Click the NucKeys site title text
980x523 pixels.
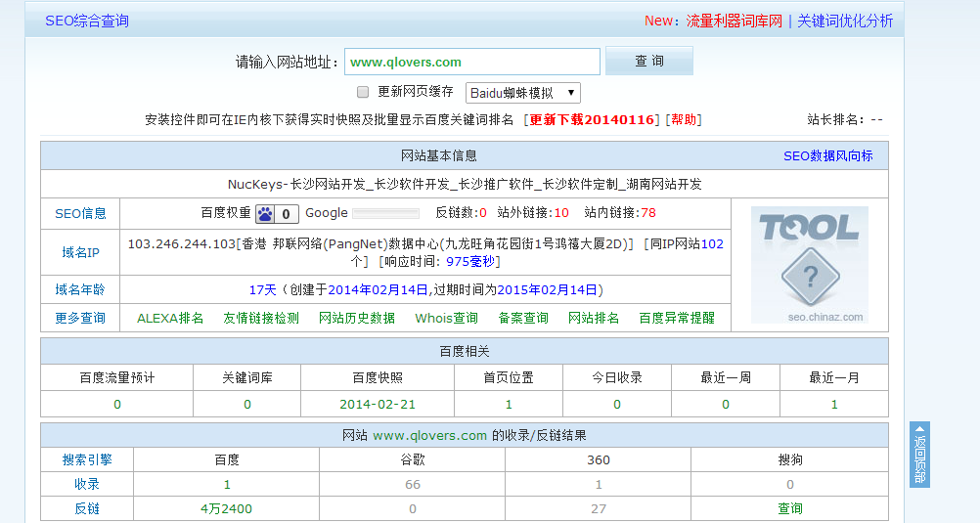click(x=465, y=185)
